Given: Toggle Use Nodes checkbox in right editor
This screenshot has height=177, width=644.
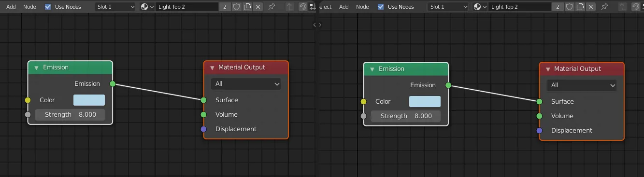Looking at the screenshot, I should 381,7.
